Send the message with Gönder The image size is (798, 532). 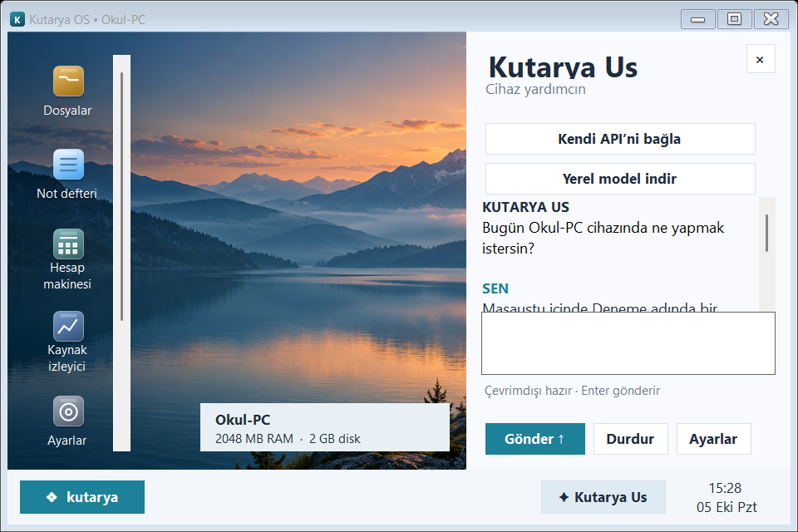click(x=534, y=439)
